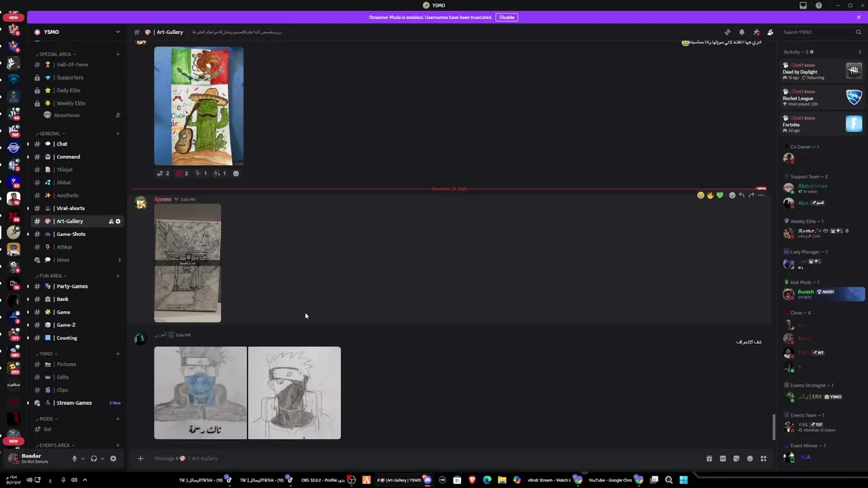Forward the hovered message
The width and height of the screenshot is (868, 488).
coord(751,195)
